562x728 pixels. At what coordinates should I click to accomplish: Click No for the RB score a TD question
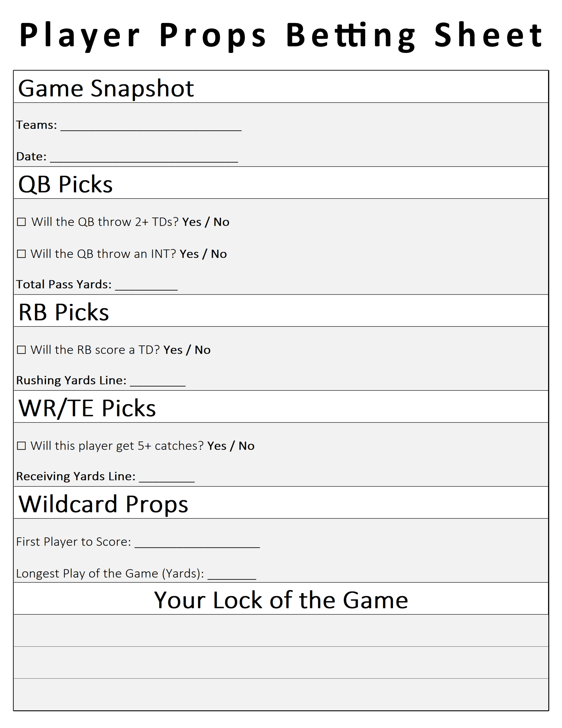pos(203,350)
